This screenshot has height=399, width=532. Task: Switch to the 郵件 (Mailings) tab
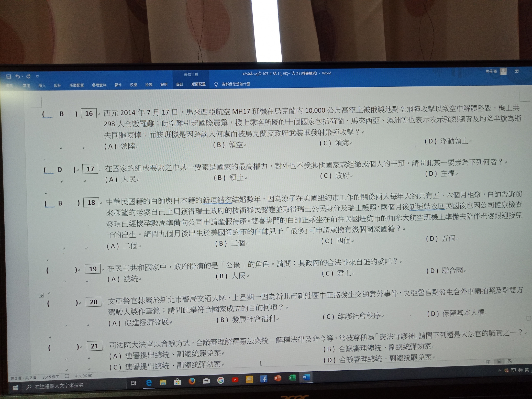point(118,85)
